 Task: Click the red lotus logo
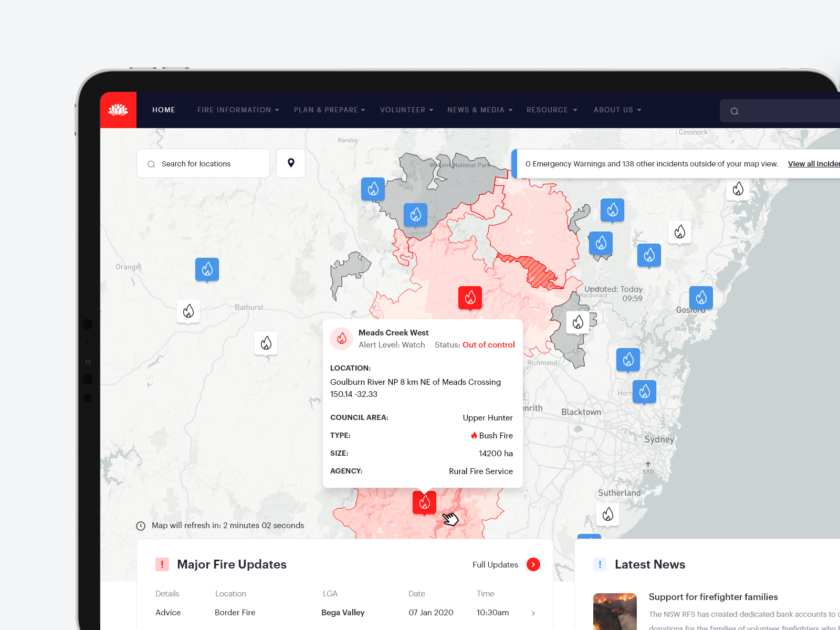(118, 110)
